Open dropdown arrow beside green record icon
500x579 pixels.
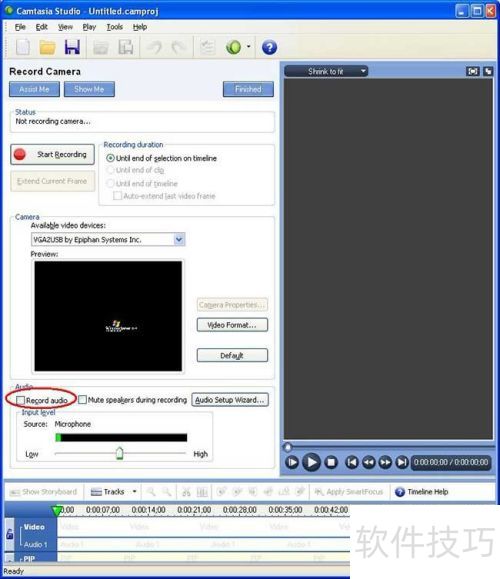(249, 47)
